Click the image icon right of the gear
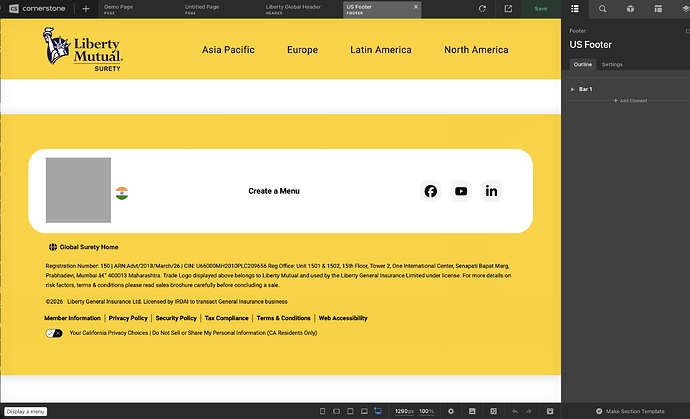Viewport: 690px width, 419px height. click(x=472, y=411)
